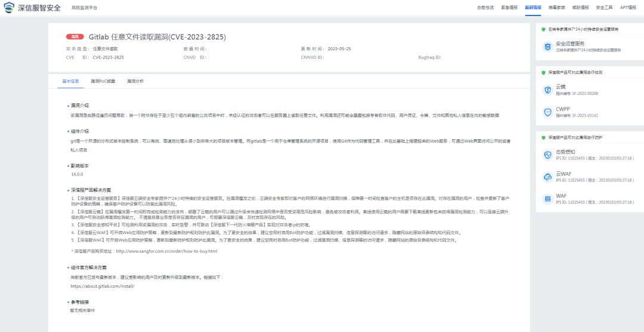Open the 云镜 product title
Screen dimensions: 644x332
point(561,87)
